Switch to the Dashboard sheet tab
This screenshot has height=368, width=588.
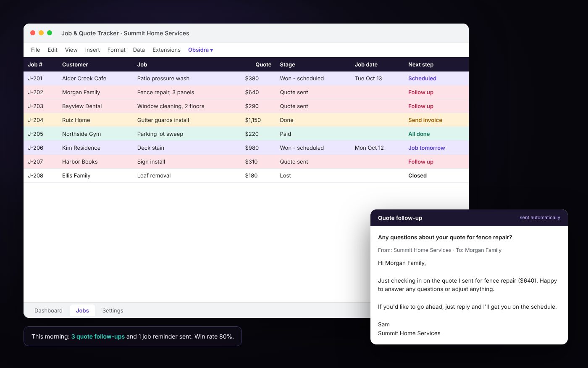point(48,310)
